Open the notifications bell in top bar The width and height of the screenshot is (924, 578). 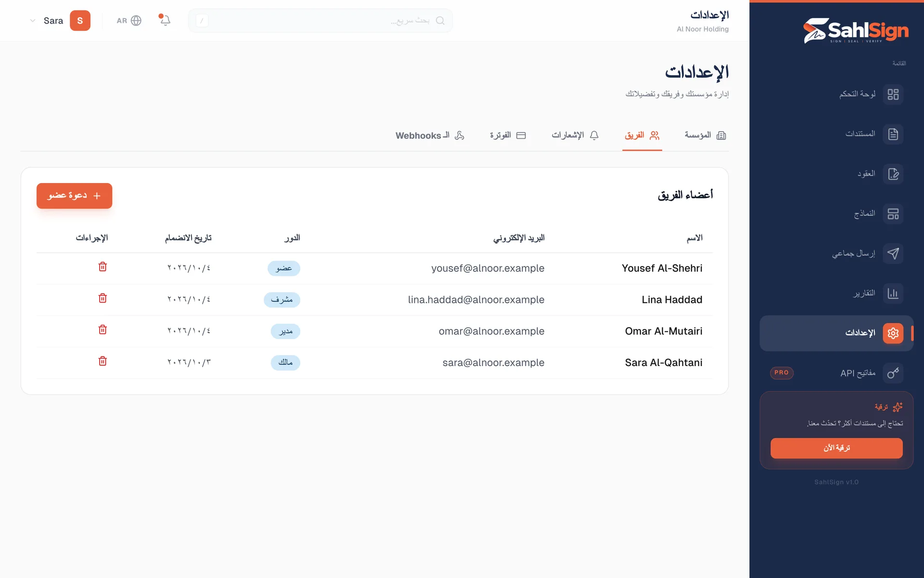165,20
